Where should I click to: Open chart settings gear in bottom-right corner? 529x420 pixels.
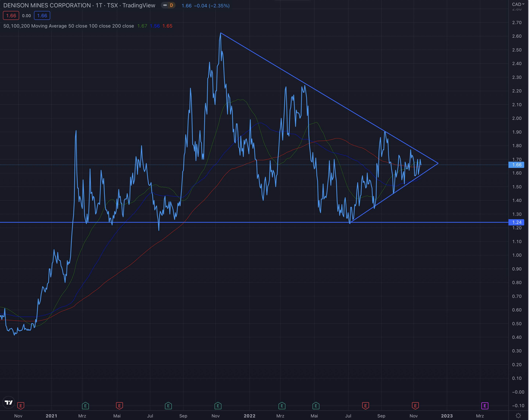[518, 416]
